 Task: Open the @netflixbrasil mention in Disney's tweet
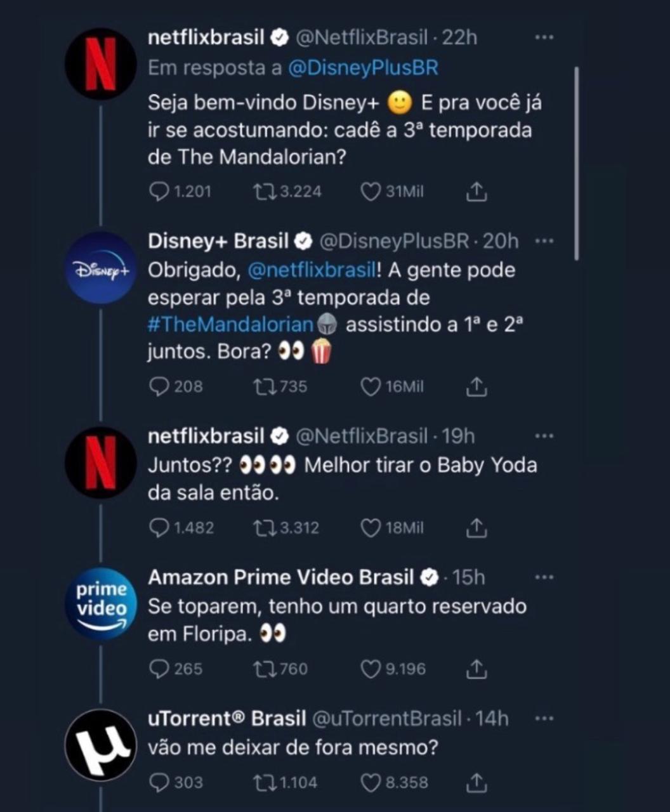pyautogui.click(x=311, y=270)
